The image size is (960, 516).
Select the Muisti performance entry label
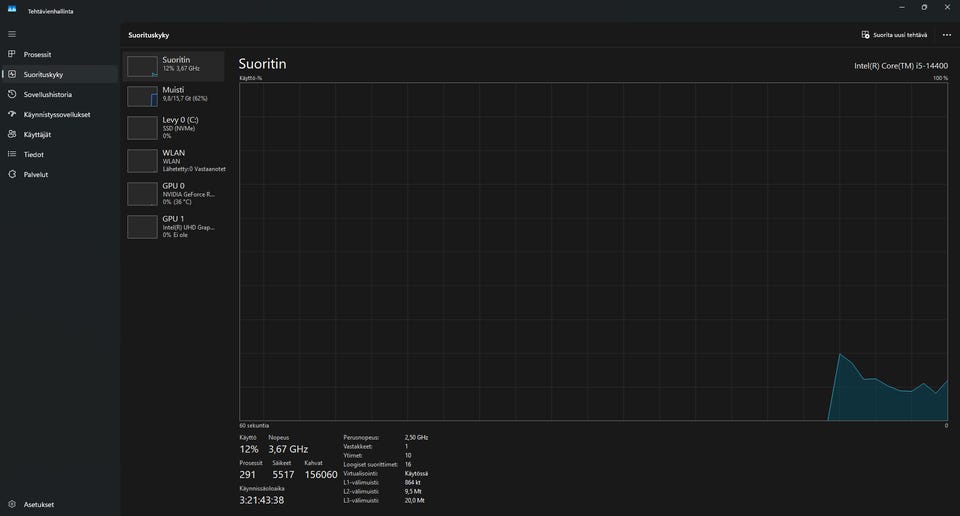(173, 90)
